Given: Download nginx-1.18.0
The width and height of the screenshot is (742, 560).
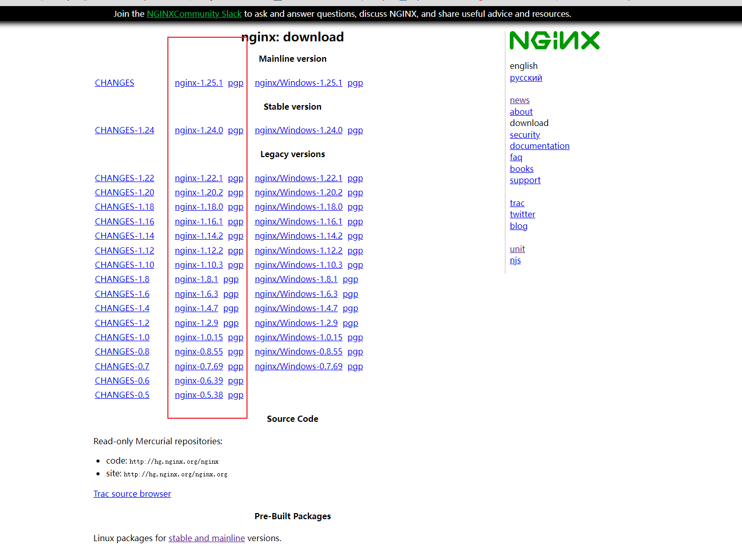Looking at the screenshot, I should coord(199,207).
